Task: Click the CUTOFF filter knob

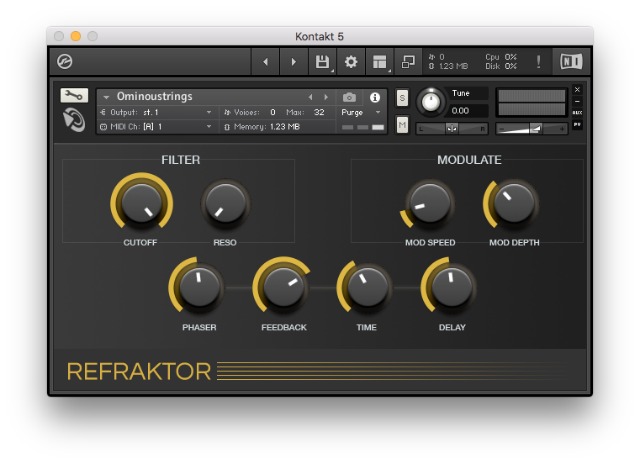Action: coord(142,202)
